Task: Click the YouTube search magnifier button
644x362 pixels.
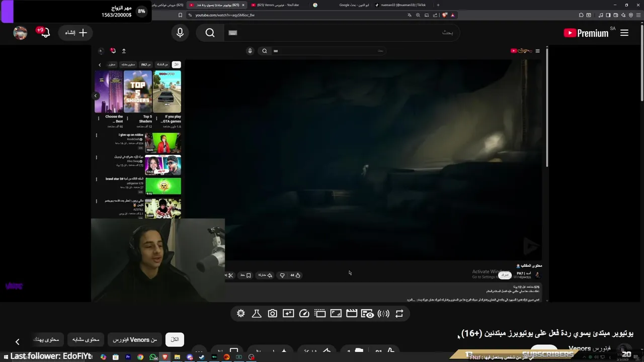Action: click(210, 33)
